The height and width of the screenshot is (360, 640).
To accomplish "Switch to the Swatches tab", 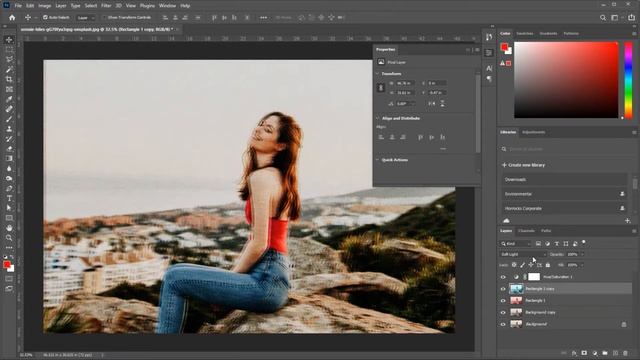I will tap(525, 33).
